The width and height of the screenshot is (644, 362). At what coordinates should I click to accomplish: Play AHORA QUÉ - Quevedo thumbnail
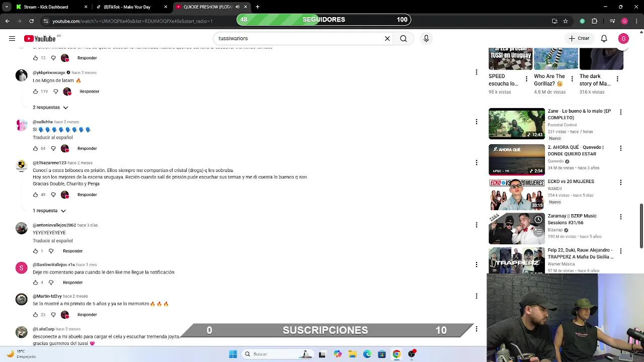517,160
